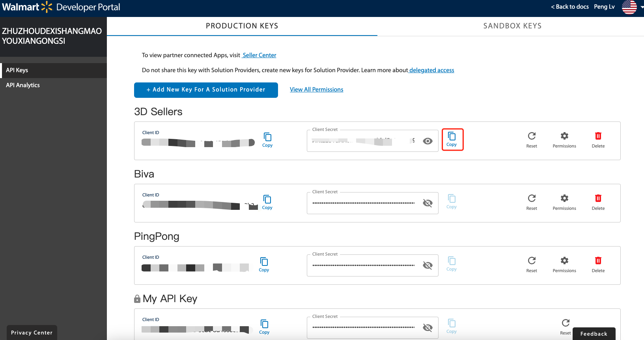Expand the dropdown arrow beside the flag
644x340 pixels.
click(642, 7)
